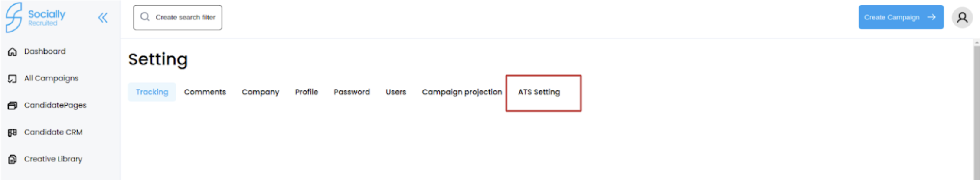Viewport: 980px width, 180px height.
Task: Open the Campaign projection tab
Action: pos(462,92)
